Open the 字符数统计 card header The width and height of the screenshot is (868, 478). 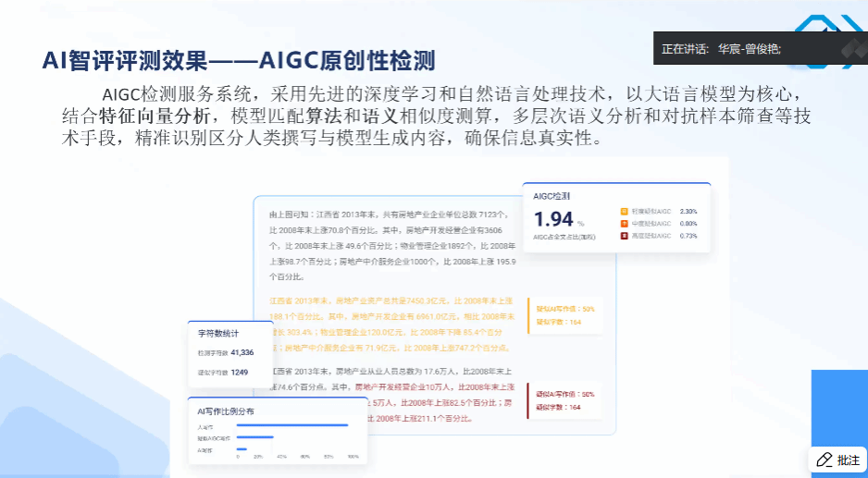click(218, 334)
